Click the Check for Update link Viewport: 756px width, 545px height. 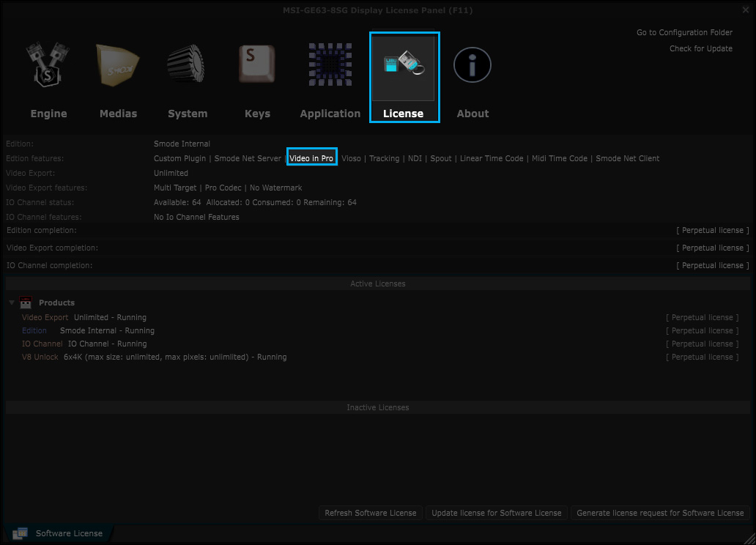(x=700, y=48)
